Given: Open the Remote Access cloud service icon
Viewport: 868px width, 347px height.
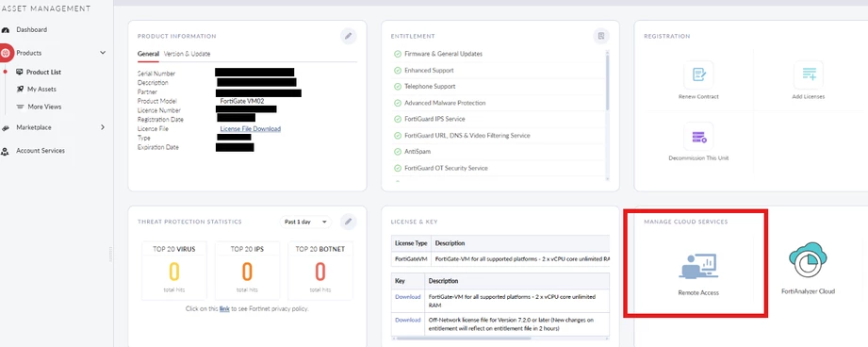Looking at the screenshot, I should pyautogui.click(x=698, y=267).
